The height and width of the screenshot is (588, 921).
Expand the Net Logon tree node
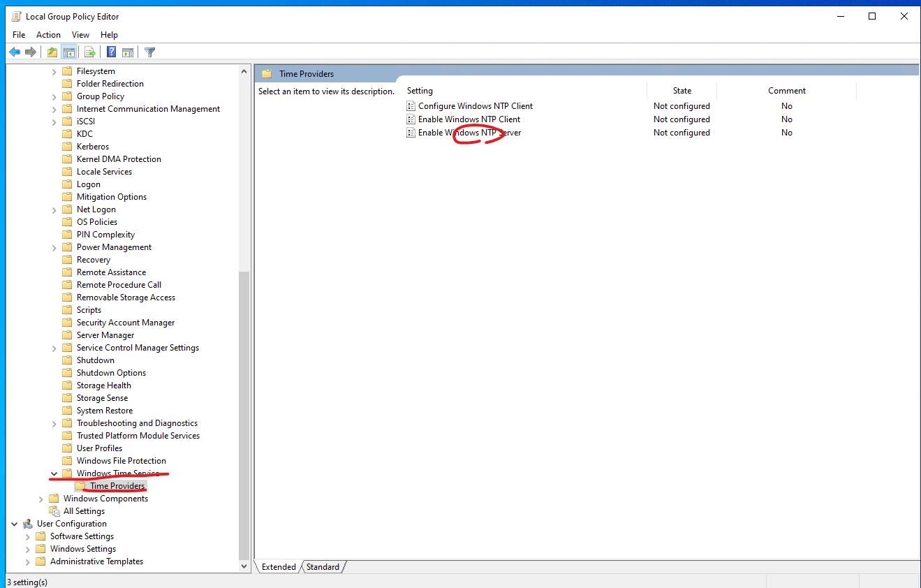click(54, 210)
